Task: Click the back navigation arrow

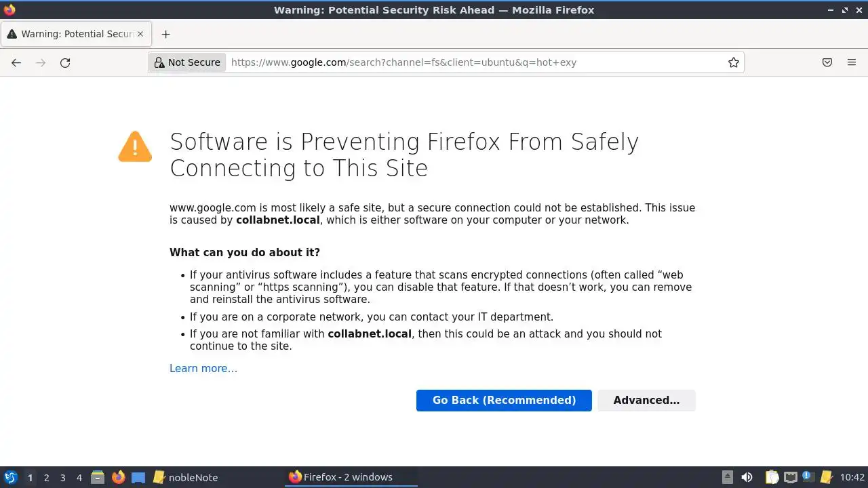Action: (16, 62)
